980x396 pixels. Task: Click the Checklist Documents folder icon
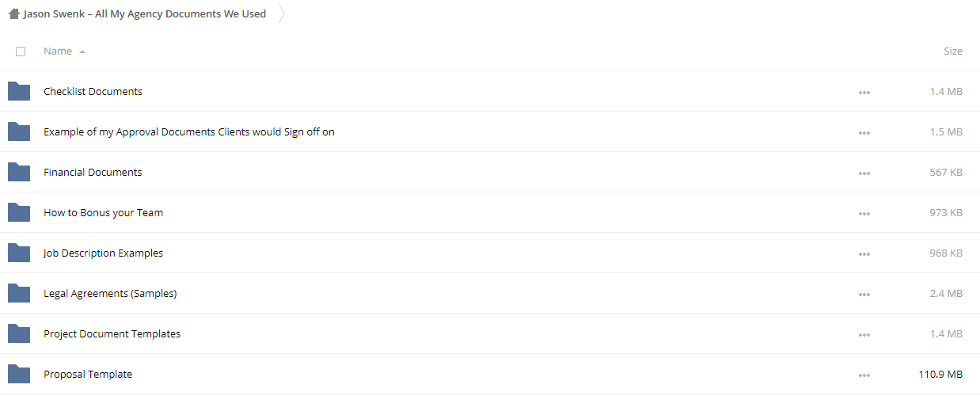[x=19, y=92]
